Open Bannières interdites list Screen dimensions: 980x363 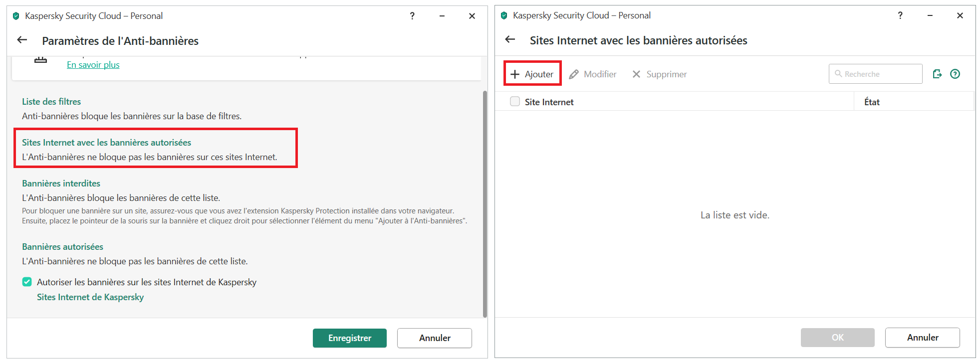(x=61, y=183)
